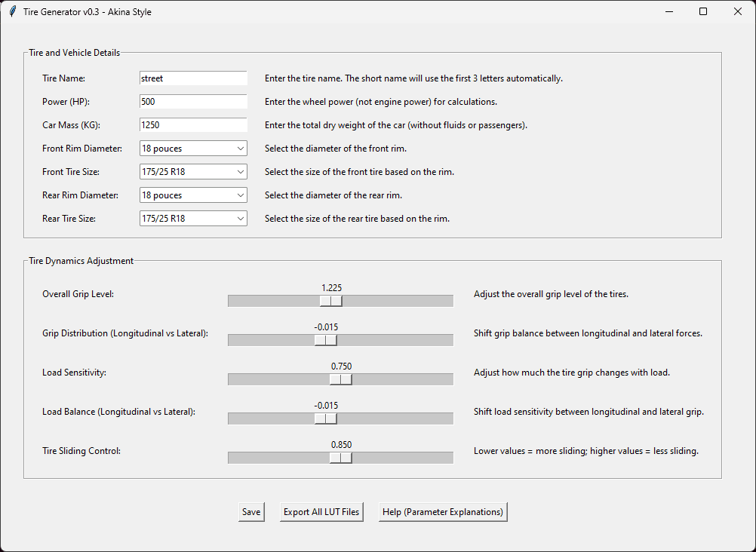Click 'Lower values = more sliding' hint text
Image resolution: width=756 pixels, height=552 pixels.
pos(585,451)
